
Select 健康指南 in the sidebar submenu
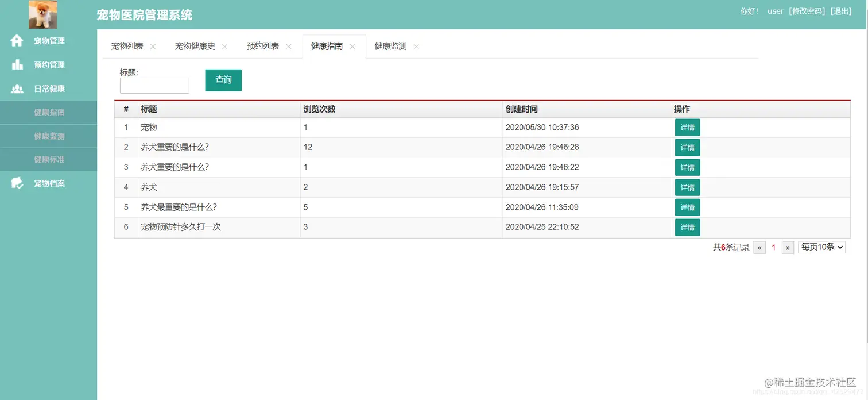(x=48, y=113)
